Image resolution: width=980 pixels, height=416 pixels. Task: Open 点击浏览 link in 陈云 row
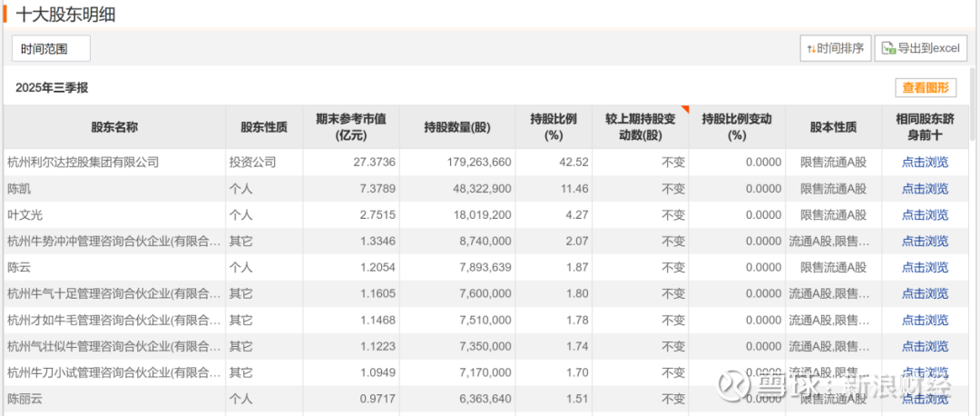[925, 268]
